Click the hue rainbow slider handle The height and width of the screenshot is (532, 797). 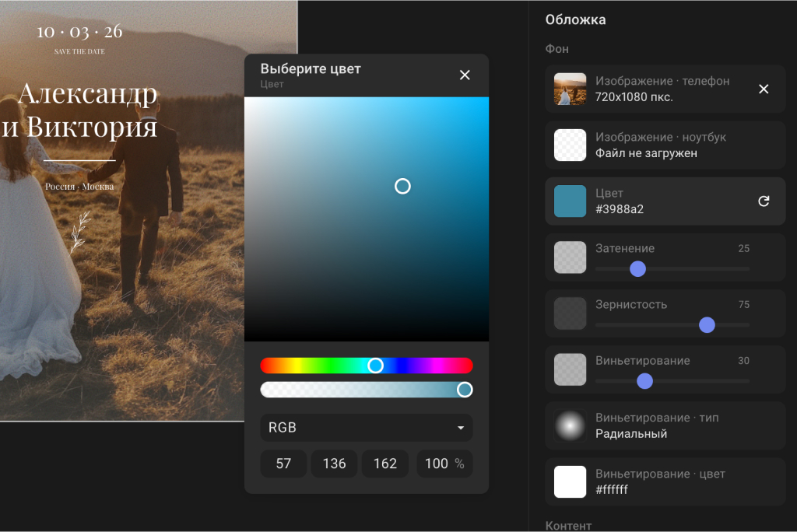376,366
